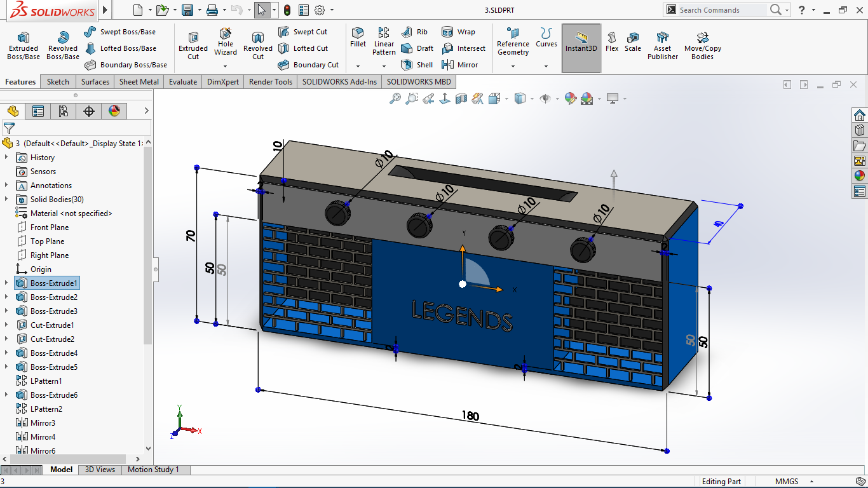868x488 pixels.
Task: Switch to PropertyManager panel tab
Action: 38,111
